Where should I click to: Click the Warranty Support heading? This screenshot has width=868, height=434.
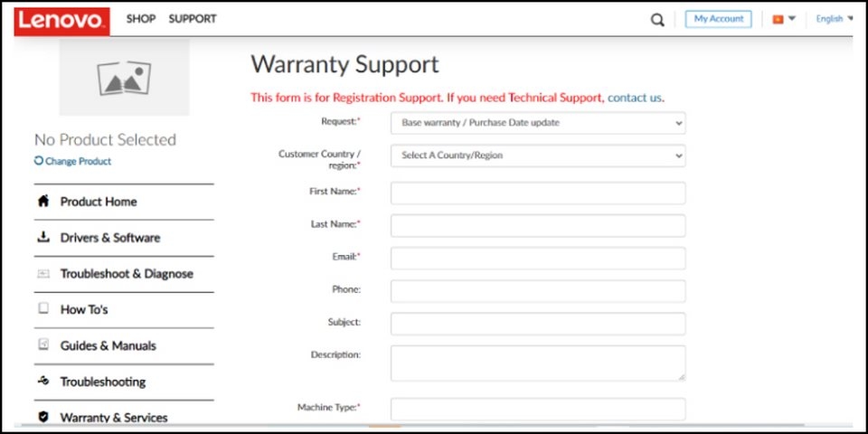click(344, 65)
